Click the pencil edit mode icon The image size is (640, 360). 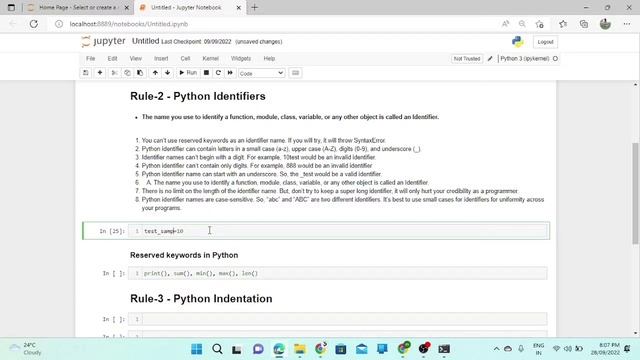tap(490, 59)
